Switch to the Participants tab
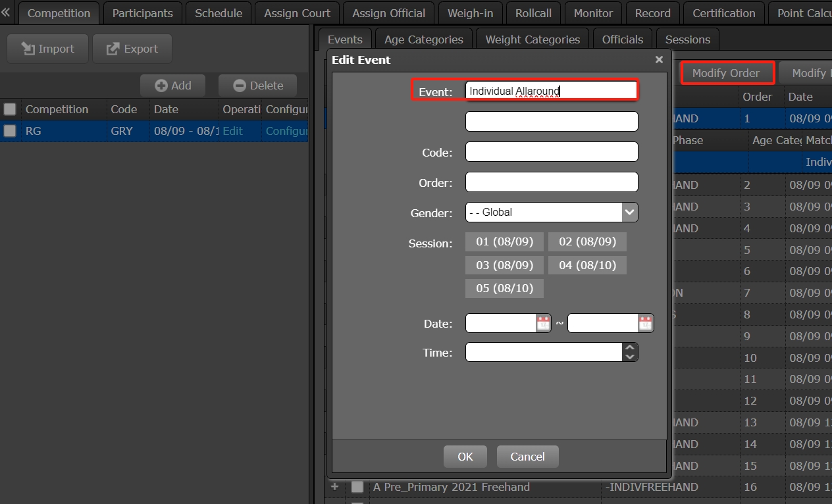The height and width of the screenshot is (504, 832). coord(142,13)
